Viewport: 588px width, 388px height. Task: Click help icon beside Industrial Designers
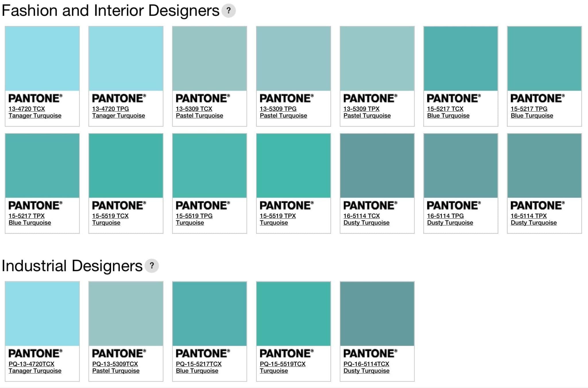[152, 266]
